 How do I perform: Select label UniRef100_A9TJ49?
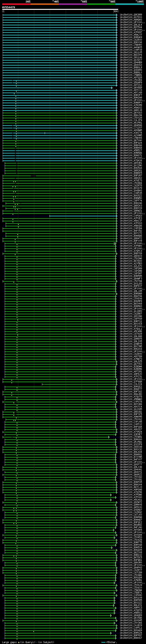(x=131, y=93)
